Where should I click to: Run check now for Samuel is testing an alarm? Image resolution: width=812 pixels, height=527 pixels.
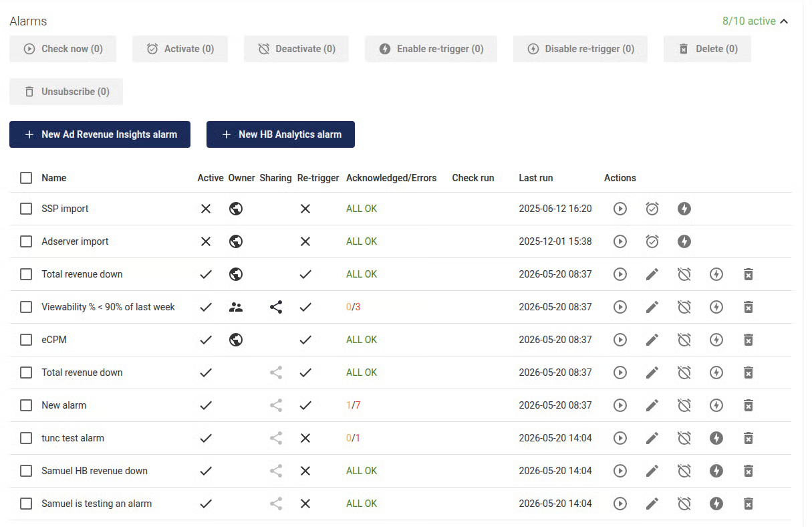pyautogui.click(x=620, y=504)
